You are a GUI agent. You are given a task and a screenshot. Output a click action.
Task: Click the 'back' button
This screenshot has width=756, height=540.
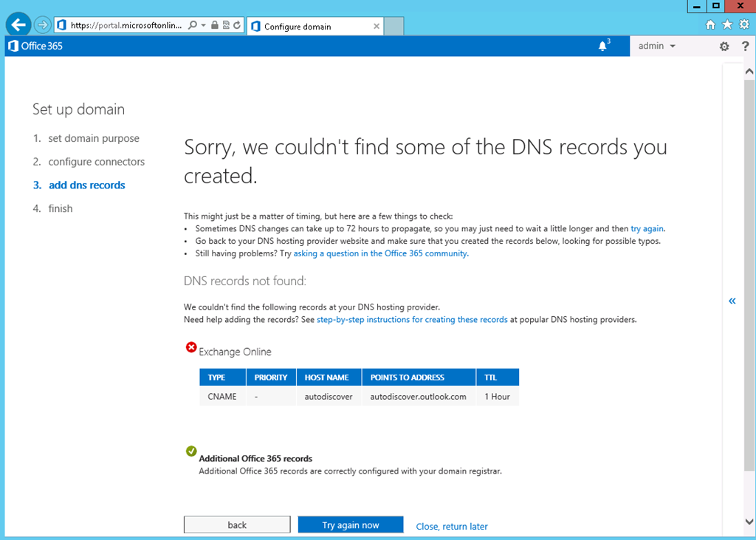(x=237, y=525)
